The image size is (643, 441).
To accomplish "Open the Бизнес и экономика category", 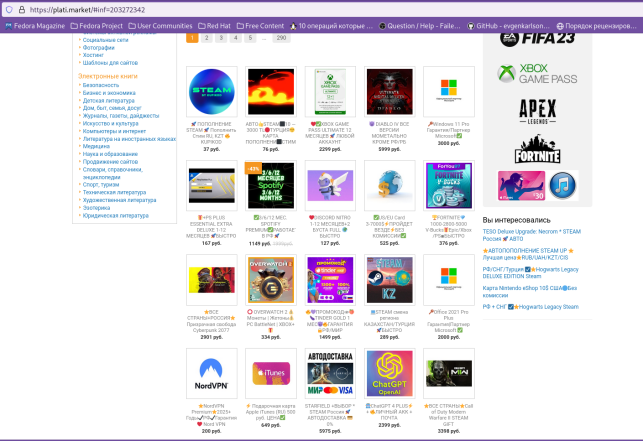I will tap(109, 93).
